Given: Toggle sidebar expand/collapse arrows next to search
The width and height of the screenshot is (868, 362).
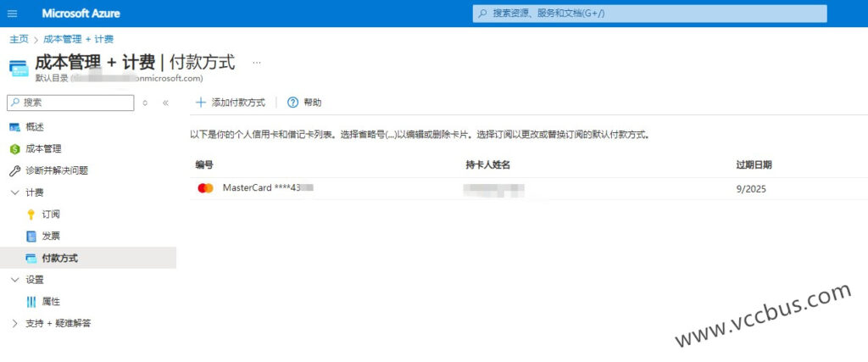Looking at the screenshot, I should pos(146,103).
